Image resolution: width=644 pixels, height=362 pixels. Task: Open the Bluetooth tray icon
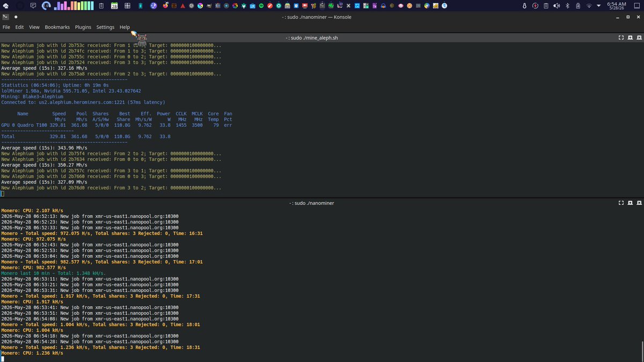[x=567, y=5]
